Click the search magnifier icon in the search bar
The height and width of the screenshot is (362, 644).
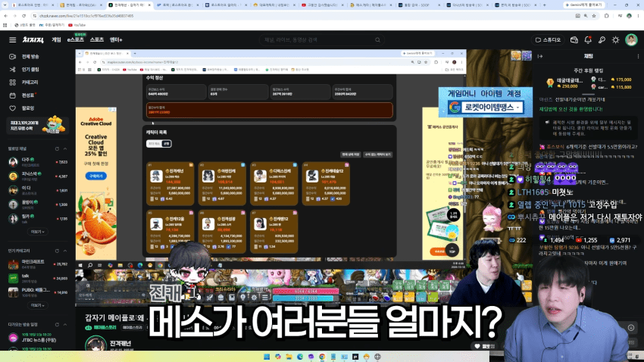[x=377, y=40]
